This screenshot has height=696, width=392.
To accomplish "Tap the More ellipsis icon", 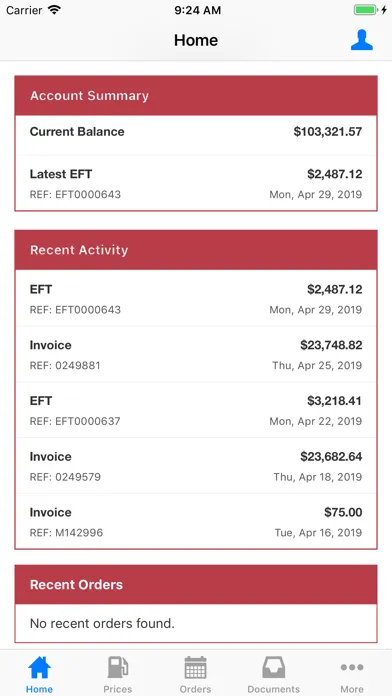I will point(352,667).
